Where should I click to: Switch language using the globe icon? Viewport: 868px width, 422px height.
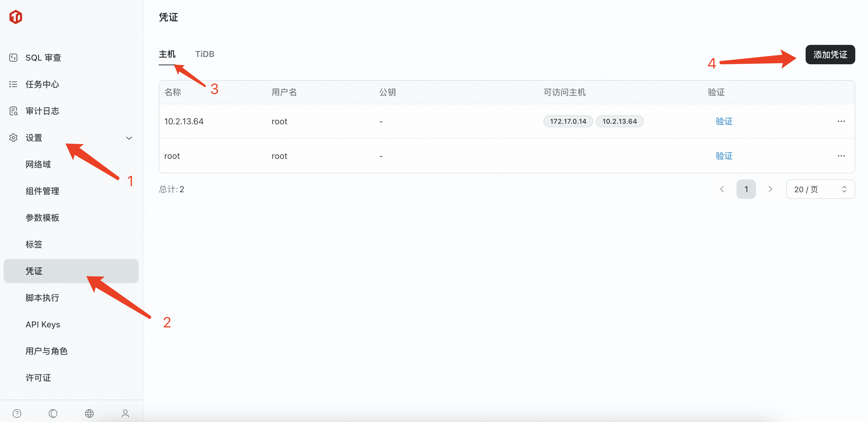click(x=89, y=413)
